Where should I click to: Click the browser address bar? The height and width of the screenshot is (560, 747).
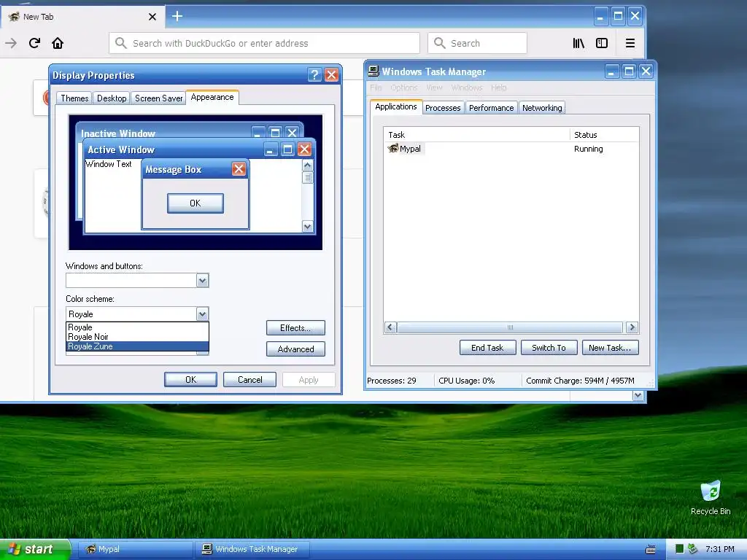pyautogui.click(x=264, y=43)
